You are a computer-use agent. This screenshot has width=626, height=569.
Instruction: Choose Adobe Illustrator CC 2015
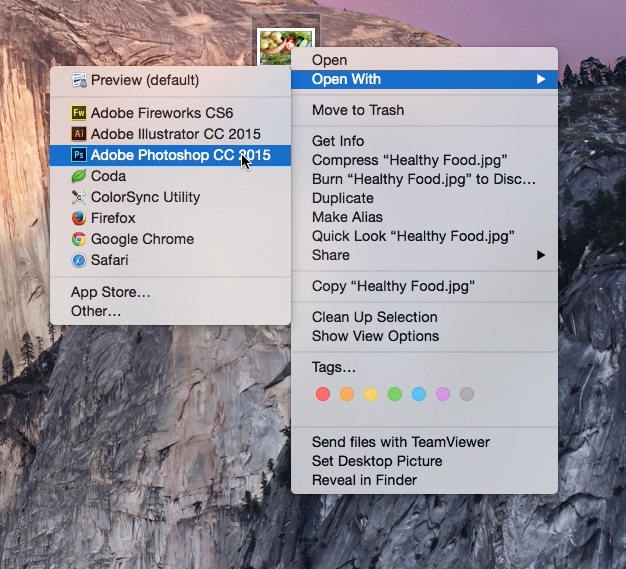(x=170, y=134)
